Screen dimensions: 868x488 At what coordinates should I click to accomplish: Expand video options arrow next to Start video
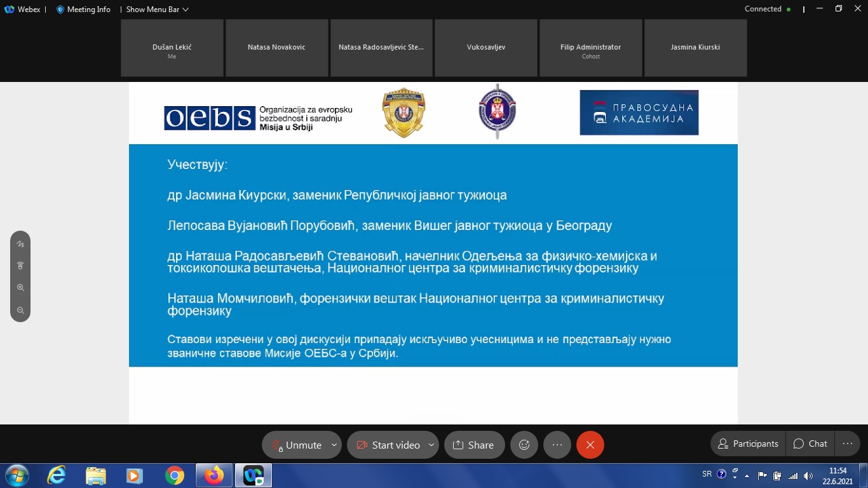[431, 445]
